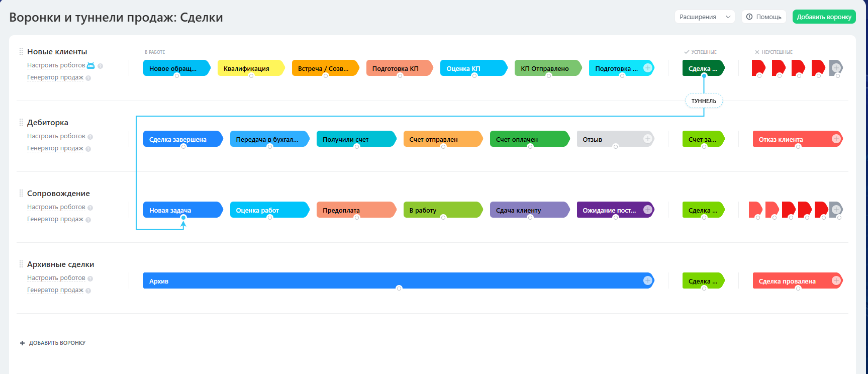
Task: Click plus icon on Подготовка stage
Action: tap(648, 68)
